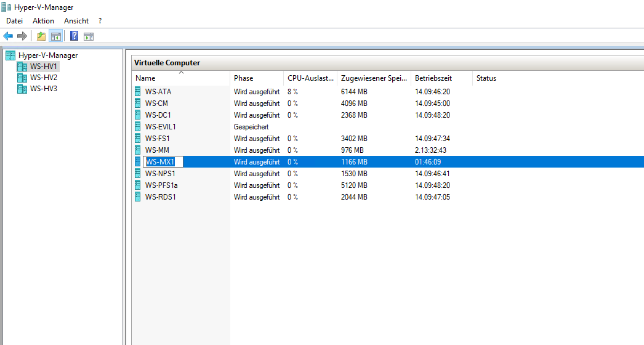Toggle the Action pane toolbar icon
Screen dimensions: 644x345
point(88,36)
